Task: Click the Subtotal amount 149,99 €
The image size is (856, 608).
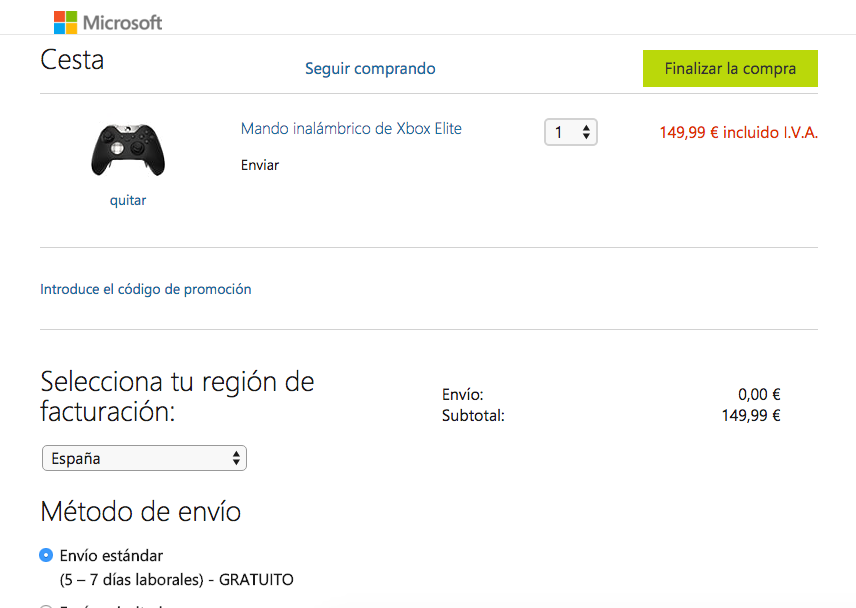Action: pyautogui.click(x=750, y=415)
